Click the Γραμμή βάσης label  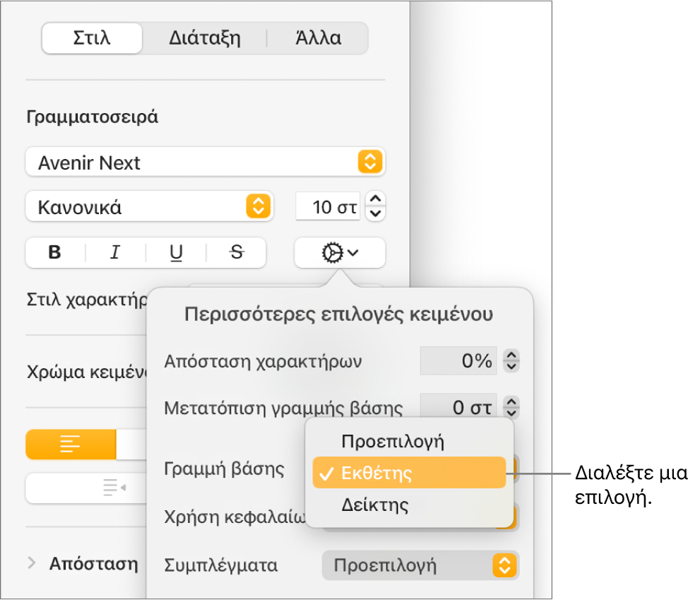pyautogui.click(x=224, y=469)
